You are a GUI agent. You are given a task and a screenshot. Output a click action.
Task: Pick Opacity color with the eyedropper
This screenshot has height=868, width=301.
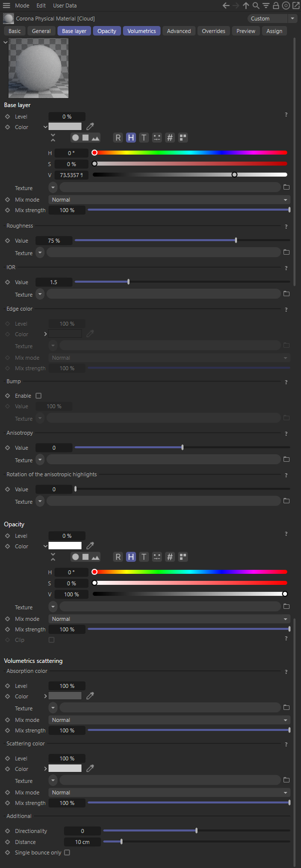(90, 546)
